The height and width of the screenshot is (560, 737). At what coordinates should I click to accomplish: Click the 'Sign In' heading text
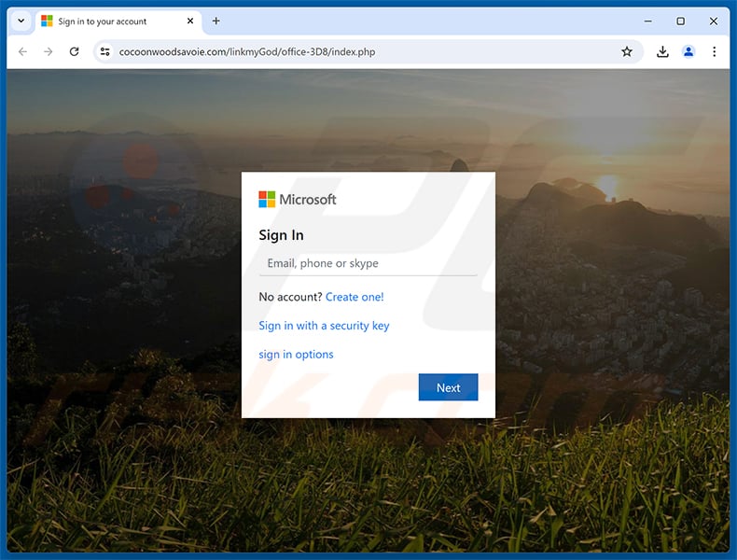[x=281, y=235]
